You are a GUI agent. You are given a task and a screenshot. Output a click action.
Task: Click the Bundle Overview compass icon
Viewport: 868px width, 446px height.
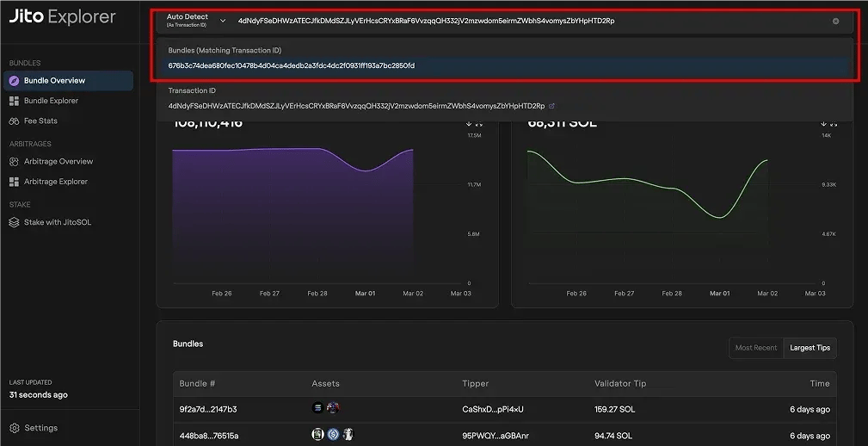(x=15, y=81)
